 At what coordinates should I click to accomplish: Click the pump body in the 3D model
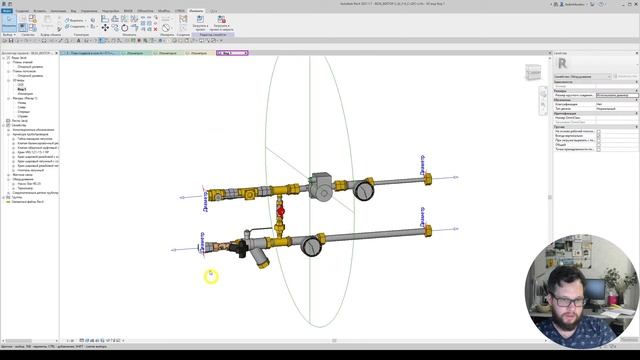tap(322, 186)
